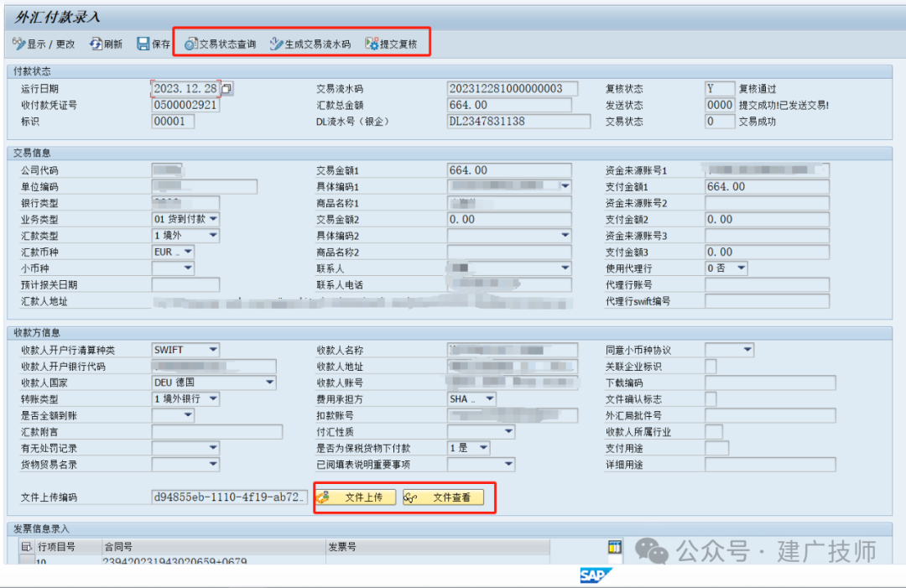Click the 复核状态 field Y
This screenshot has width=906, height=588.
720,88
